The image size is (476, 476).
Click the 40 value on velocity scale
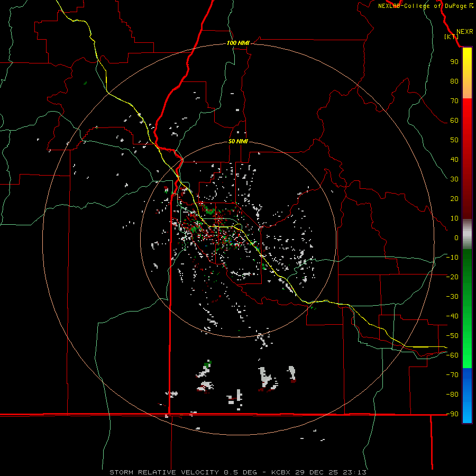(x=454, y=160)
